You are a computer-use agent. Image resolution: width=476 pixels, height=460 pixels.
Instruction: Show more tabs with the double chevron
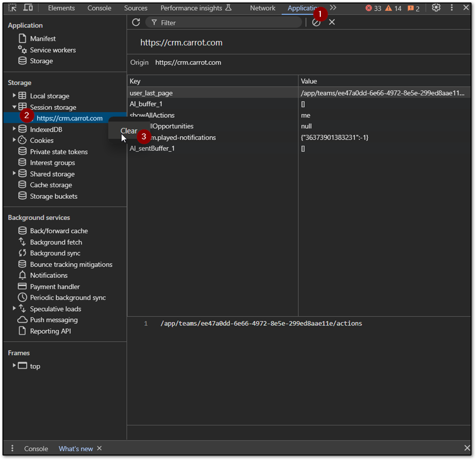click(x=333, y=8)
